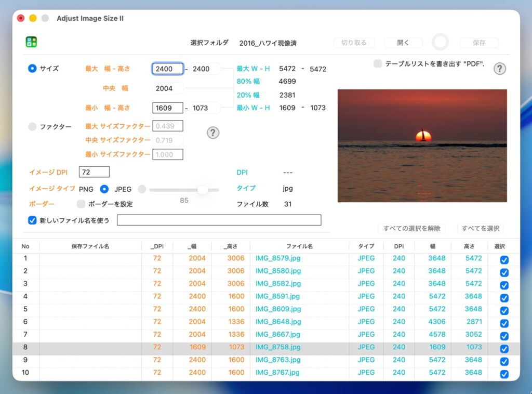Click the help icon beside size factor fields
Viewport: 532px width, 394px height.
213,133
